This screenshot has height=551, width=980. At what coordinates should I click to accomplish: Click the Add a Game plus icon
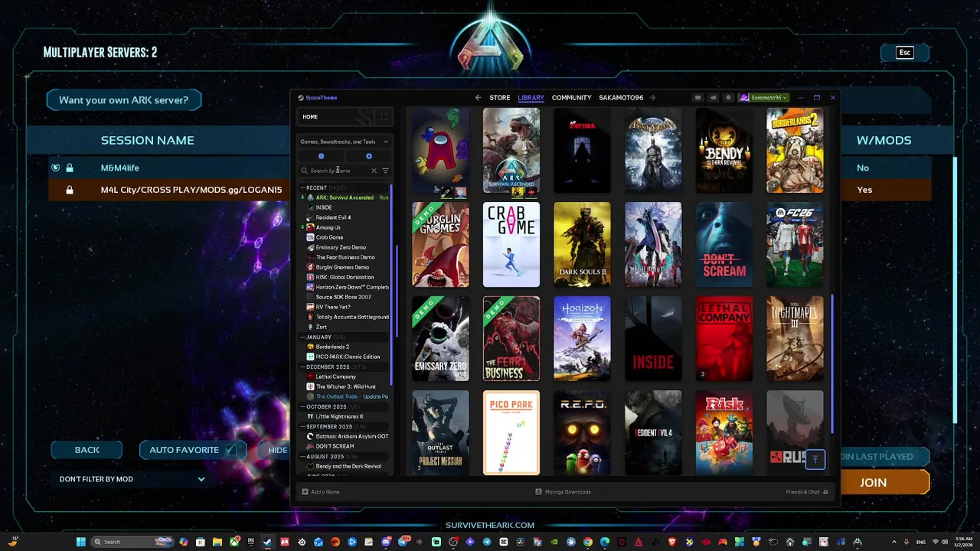305,492
